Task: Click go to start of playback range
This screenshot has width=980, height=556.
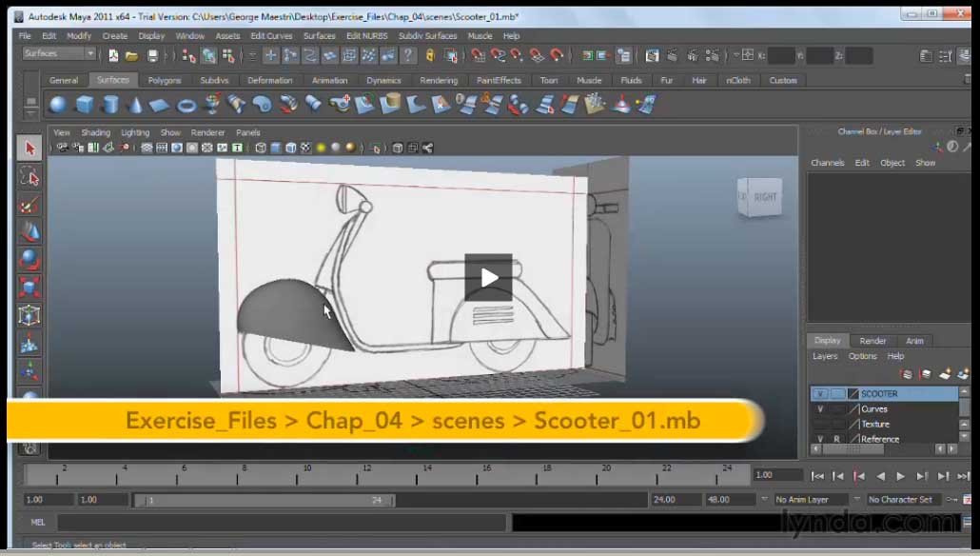Action: [817, 477]
